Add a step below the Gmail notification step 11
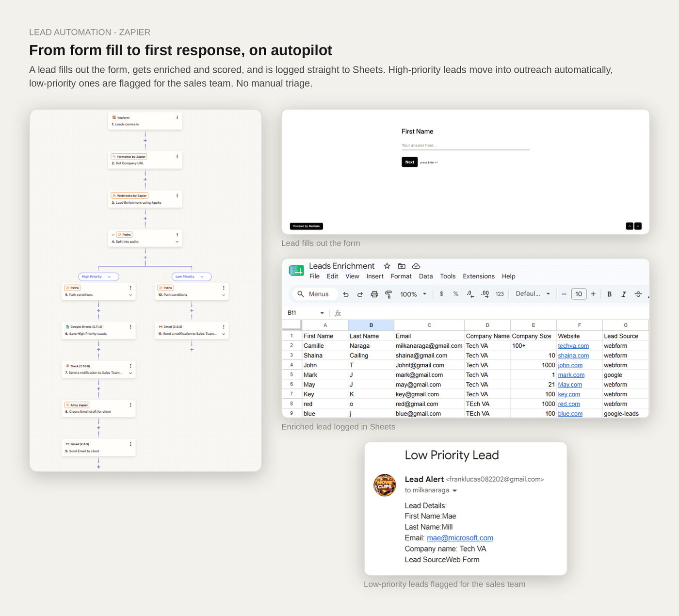679x616 pixels. [x=192, y=350]
